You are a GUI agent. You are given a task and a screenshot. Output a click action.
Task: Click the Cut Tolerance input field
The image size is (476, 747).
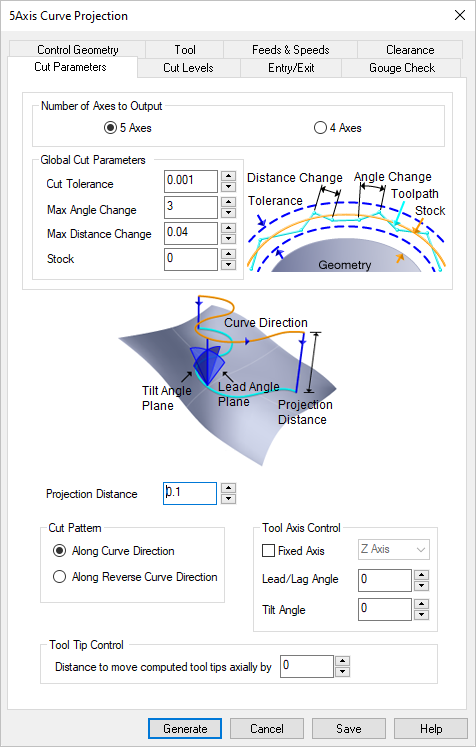[x=191, y=181]
